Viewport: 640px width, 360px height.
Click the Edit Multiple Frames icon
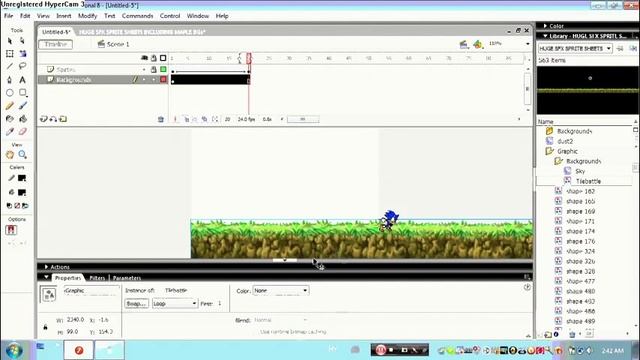click(204, 119)
